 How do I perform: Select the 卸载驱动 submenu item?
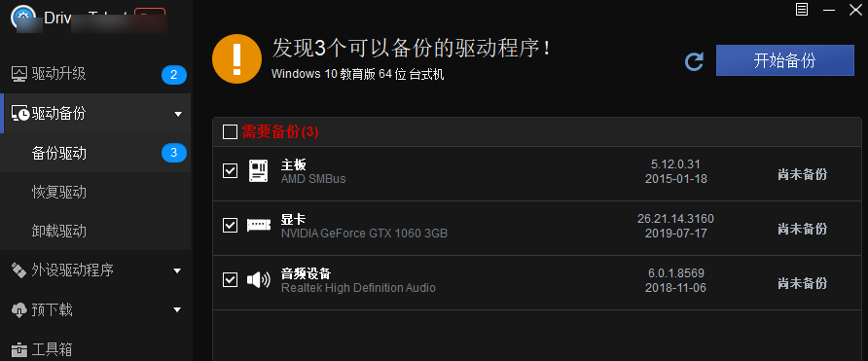point(59,231)
